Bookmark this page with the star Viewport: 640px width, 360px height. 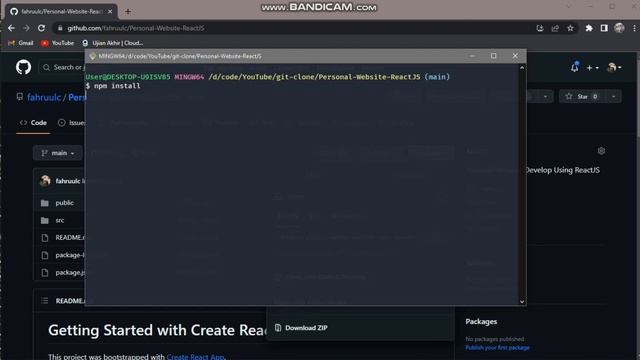(570, 28)
